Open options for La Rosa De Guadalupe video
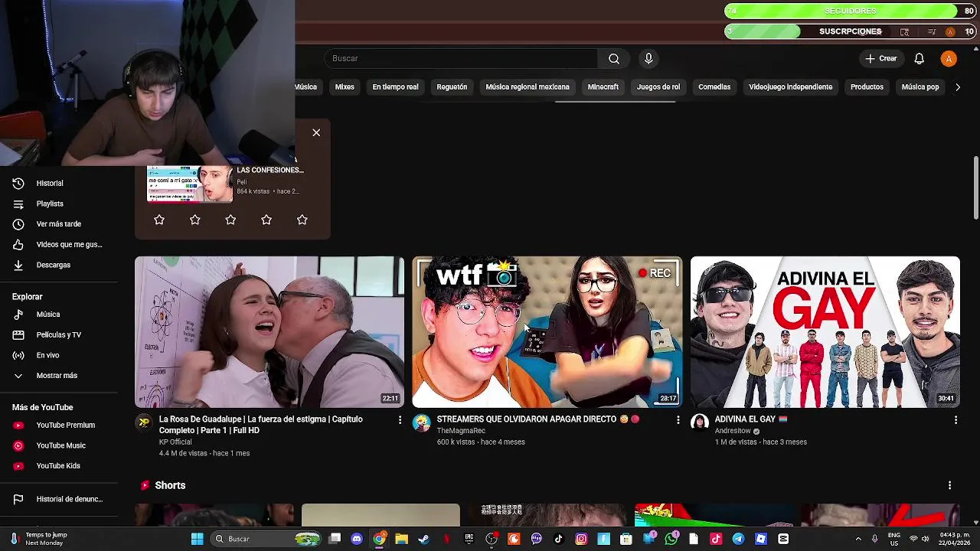Image resolution: width=980 pixels, height=551 pixels. 400,420
